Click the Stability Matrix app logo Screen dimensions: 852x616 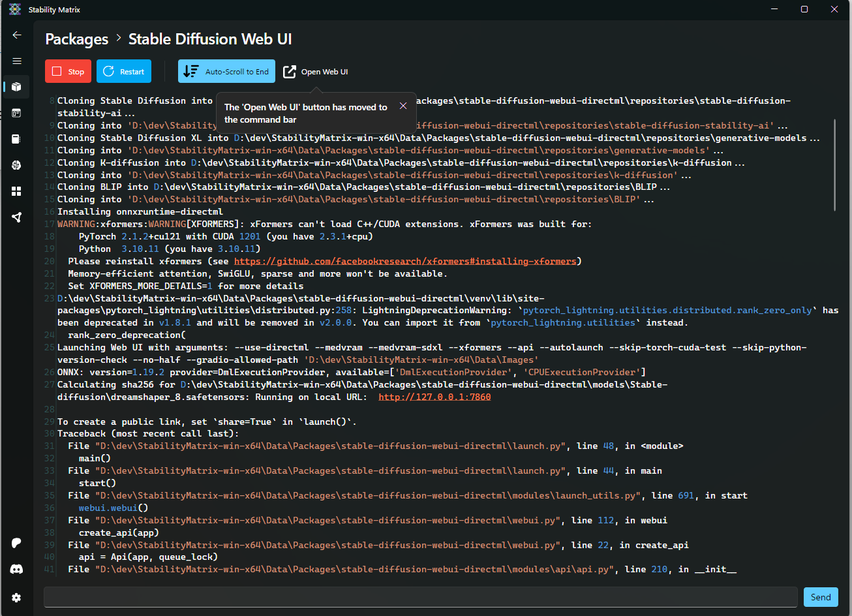[15, 9]
